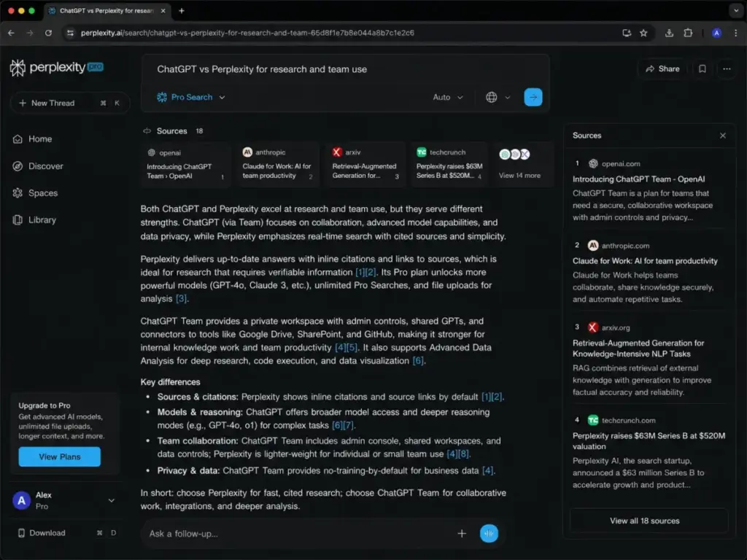Image resolution: width=747 pixels, height=560 pixels.
Task: Open the thread more options menu
Action: [727, 69]
